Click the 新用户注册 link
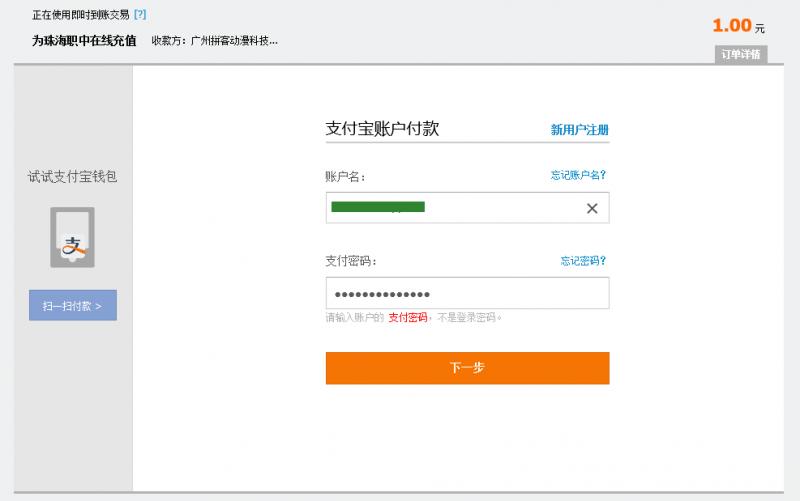This screenshot has width=800, height=501. point(579,130)
